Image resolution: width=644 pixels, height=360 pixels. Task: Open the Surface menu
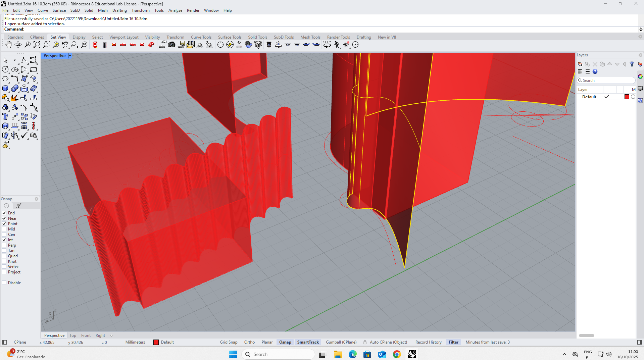coord(59,10)
